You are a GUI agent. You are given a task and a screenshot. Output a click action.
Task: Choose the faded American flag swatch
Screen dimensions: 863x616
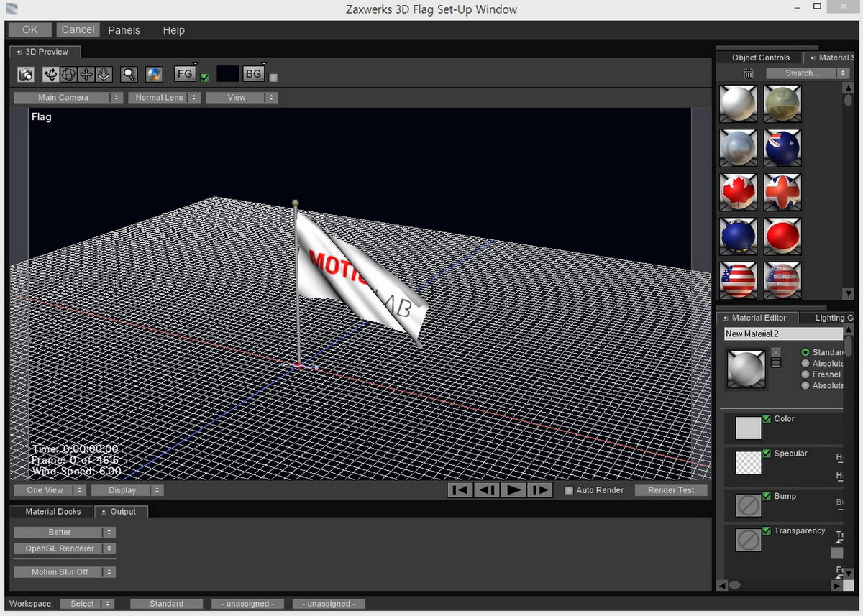tap(782, 280)
